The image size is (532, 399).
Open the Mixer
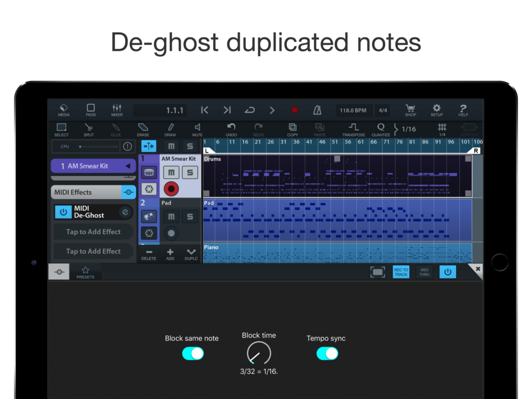click(117, 110)
